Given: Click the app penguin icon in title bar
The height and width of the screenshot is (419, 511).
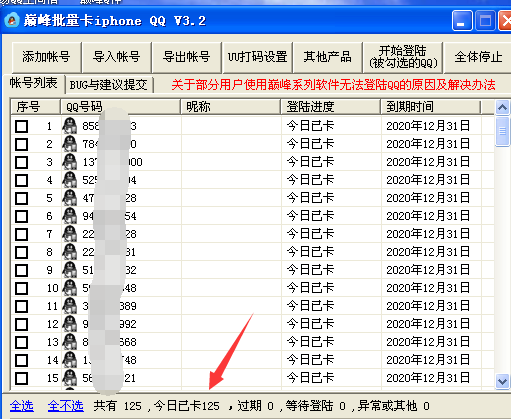Looking at the screenshot, I should (12, 20).
